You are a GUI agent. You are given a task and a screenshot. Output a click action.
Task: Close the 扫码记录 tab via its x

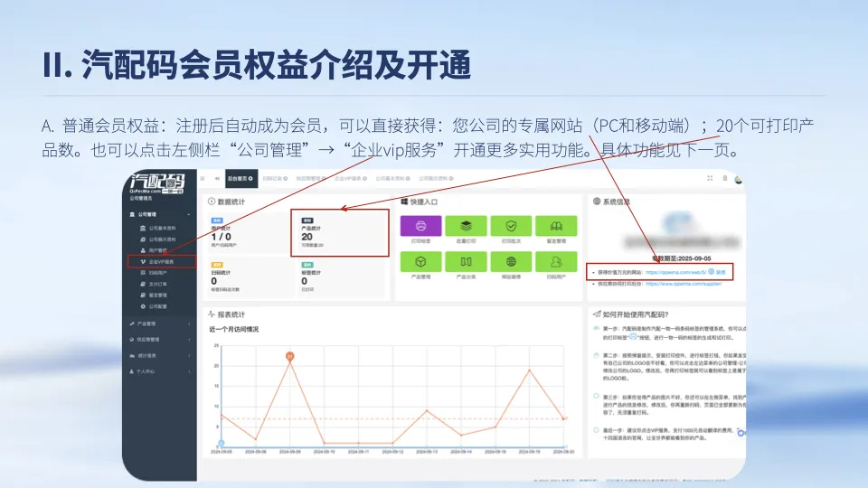tap(286, 179)
